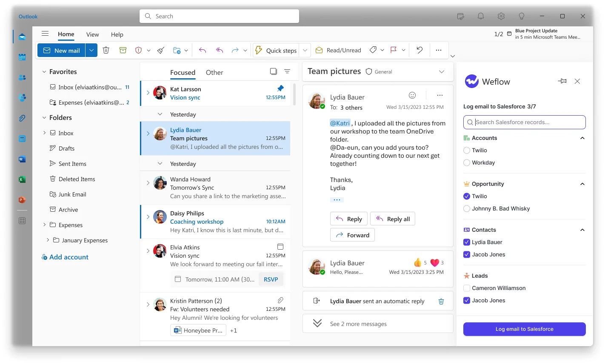Check Cameron Williamson lead checkbox
605x364 pixels.
[467, 288]
